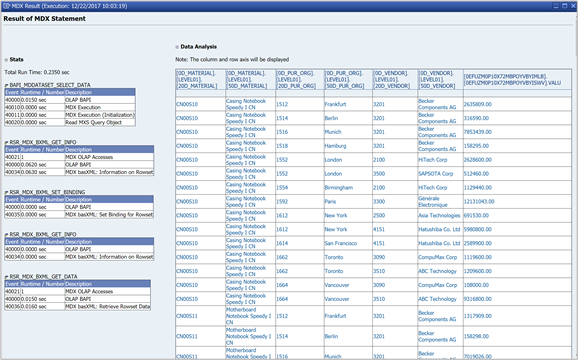Click the value 316590.00

[476, 118]
